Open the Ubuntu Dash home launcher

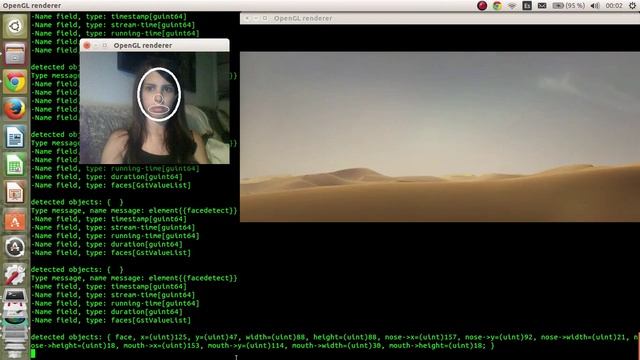pyautogui.click(x=15, y=27)
